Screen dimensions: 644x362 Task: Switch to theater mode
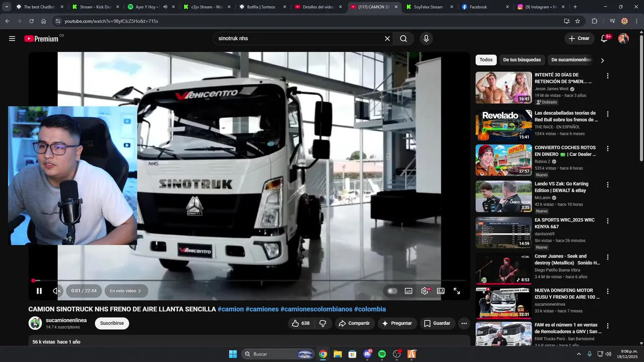point(441,291)
